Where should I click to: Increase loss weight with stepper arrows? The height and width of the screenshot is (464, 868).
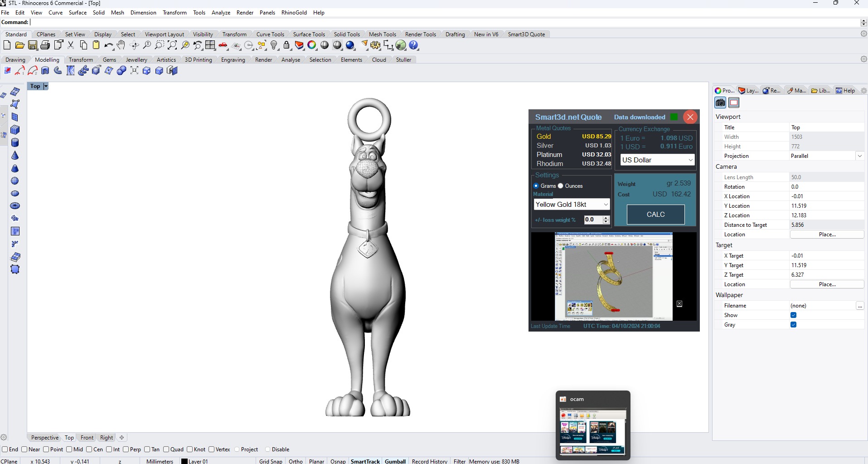[x=606, y=218]
